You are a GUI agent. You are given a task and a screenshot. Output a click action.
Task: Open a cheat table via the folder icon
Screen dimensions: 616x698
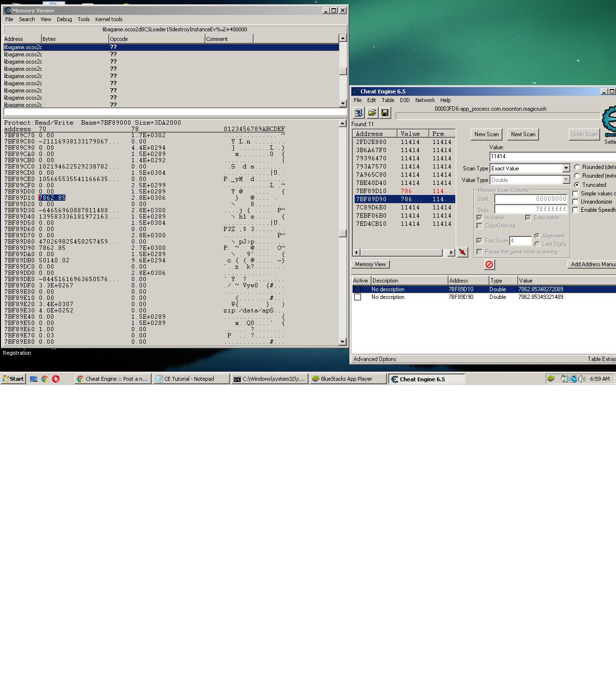372,113
